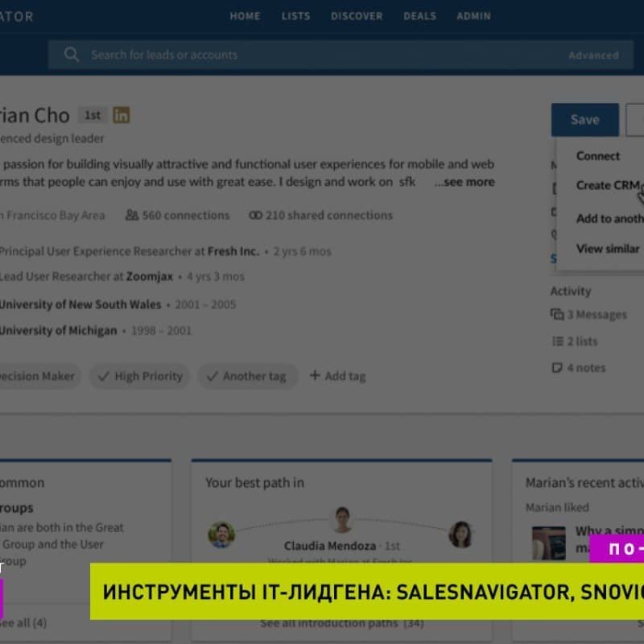
Task: Open ADMIN menu item
Action: tap(473, 16)
